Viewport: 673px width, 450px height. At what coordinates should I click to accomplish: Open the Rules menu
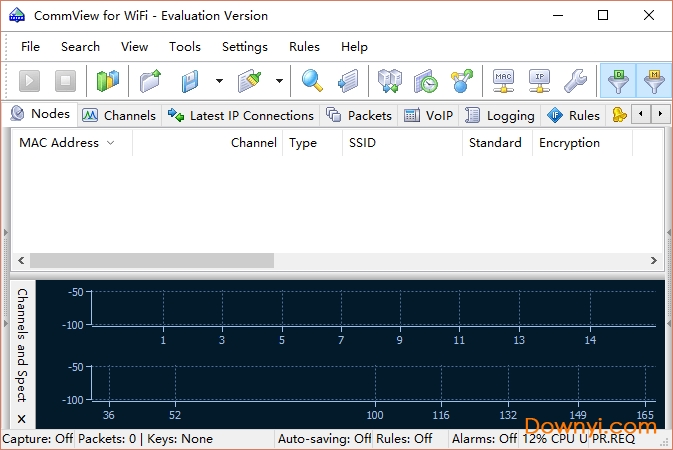click(304, 46)
